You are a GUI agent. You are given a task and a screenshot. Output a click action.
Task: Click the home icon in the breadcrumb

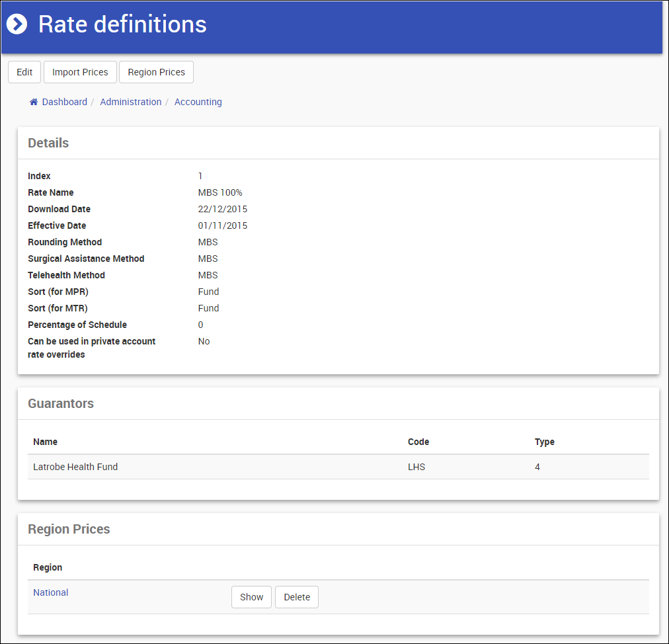(x=34, y=102)
